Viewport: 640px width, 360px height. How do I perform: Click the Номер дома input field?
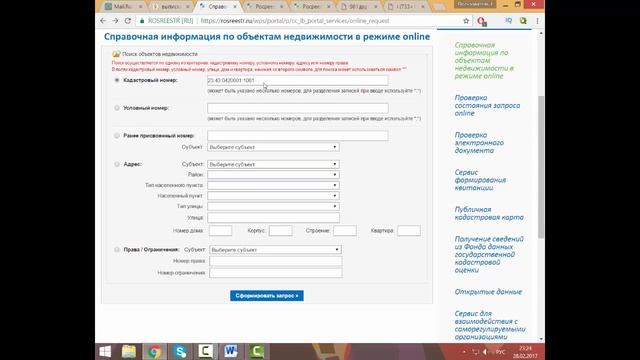(x=220, y=231)
